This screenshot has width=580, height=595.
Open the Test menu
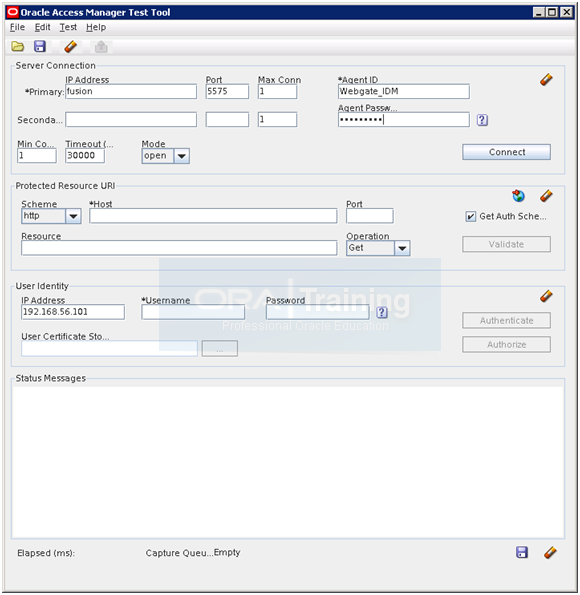68,27
